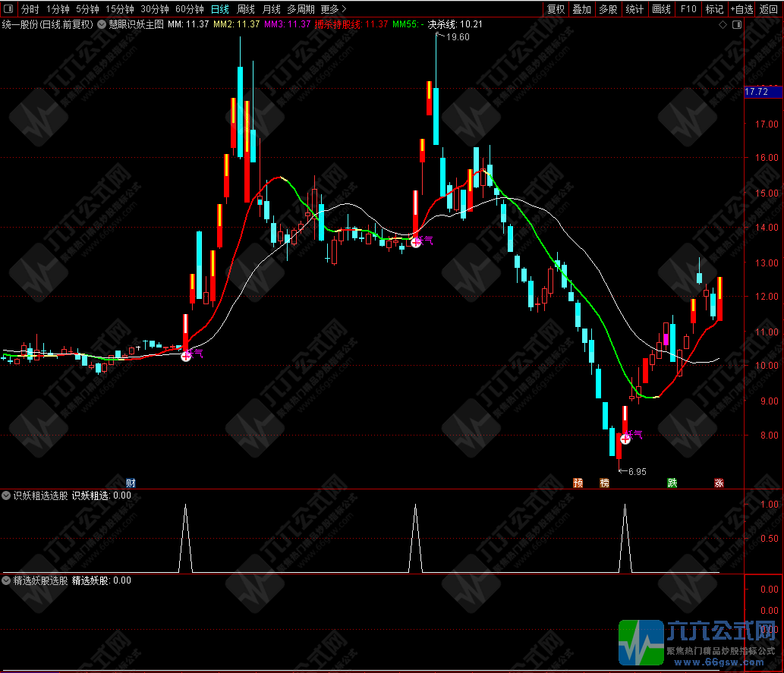Click the 涨 marker on the timeline
This screenshot has height=673, width=784.
719,483
